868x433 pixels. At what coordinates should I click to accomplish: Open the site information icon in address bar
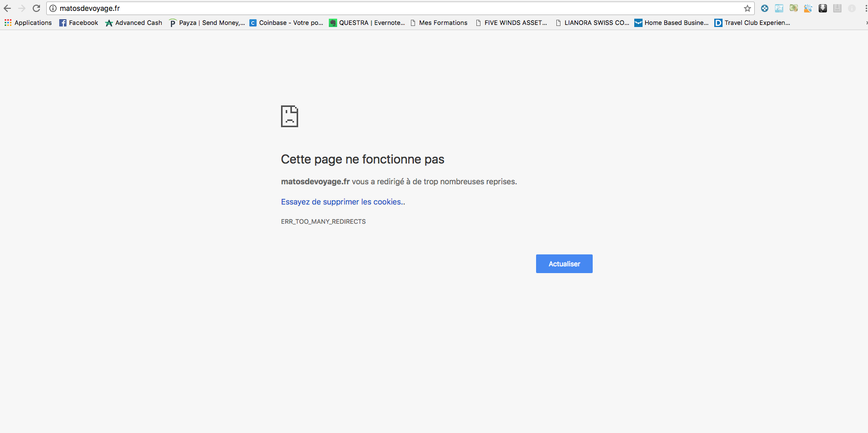[53, 8]
